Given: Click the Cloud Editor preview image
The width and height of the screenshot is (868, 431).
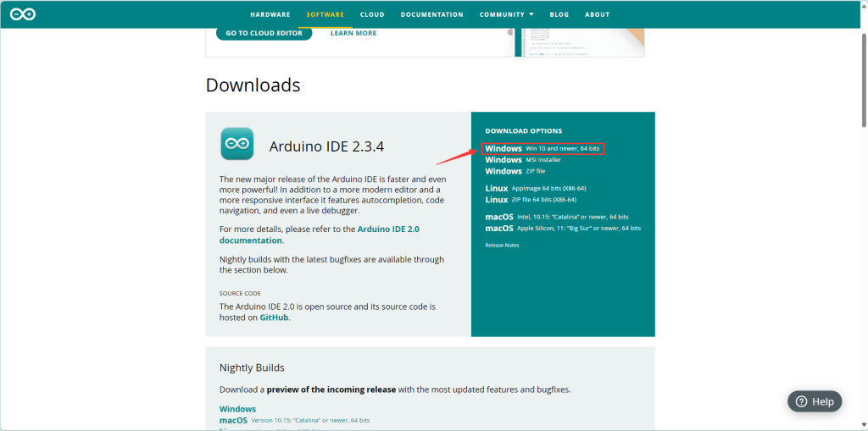Looking at the screenshot, I should (580, 42).
